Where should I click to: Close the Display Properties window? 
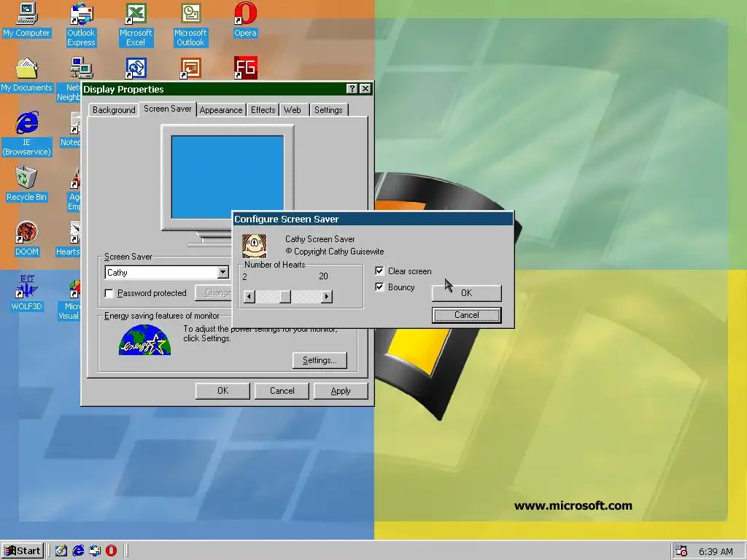pyautogui.click(x=365, y=88)
